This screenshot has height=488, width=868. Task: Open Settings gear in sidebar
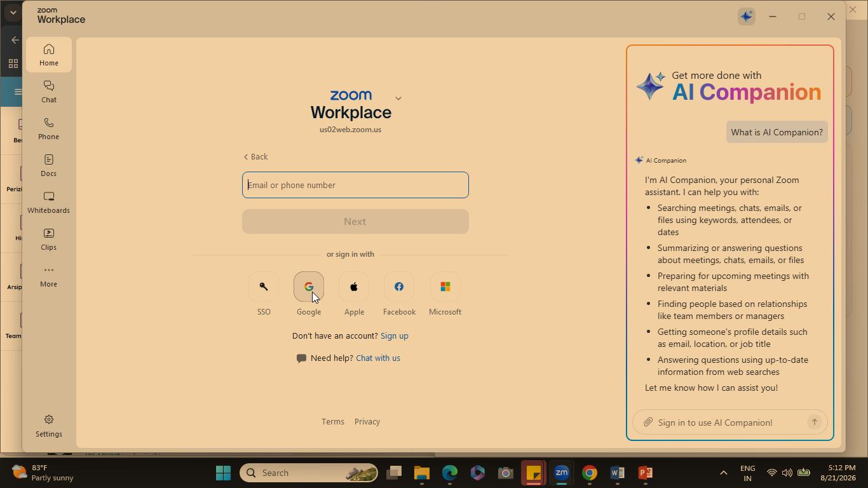point(49,426)
